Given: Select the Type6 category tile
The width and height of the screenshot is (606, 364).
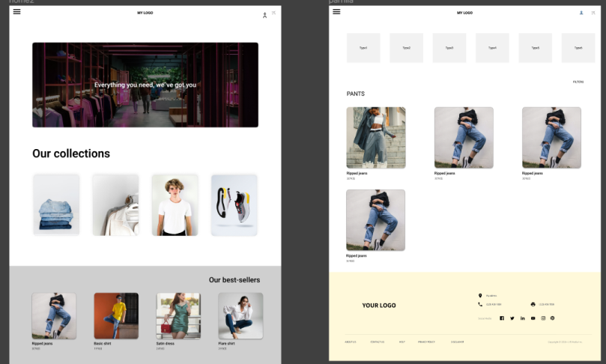Looking at the screenshot, I should 578,48.
